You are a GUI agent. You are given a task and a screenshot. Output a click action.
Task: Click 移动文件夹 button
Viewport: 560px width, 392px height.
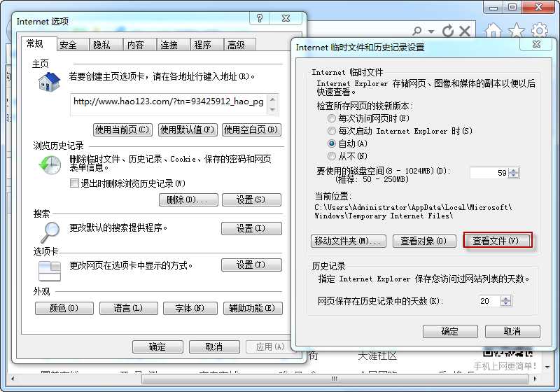348,241
